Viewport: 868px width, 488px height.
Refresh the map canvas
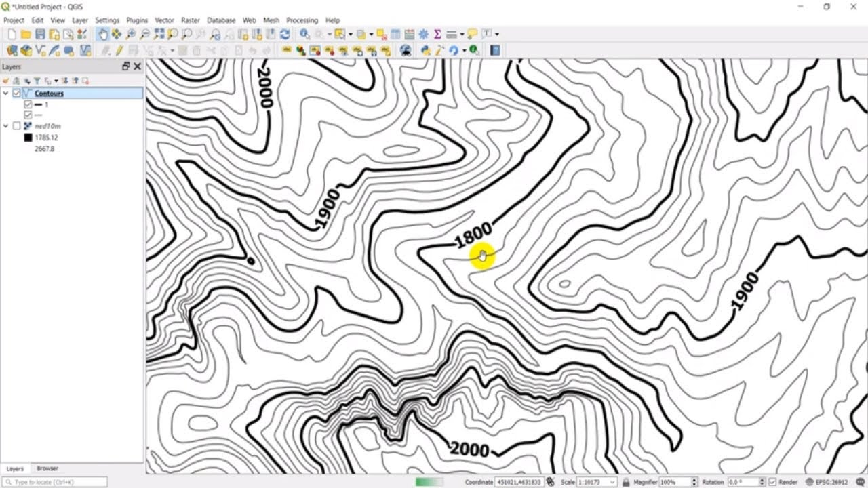click(285, 34)
